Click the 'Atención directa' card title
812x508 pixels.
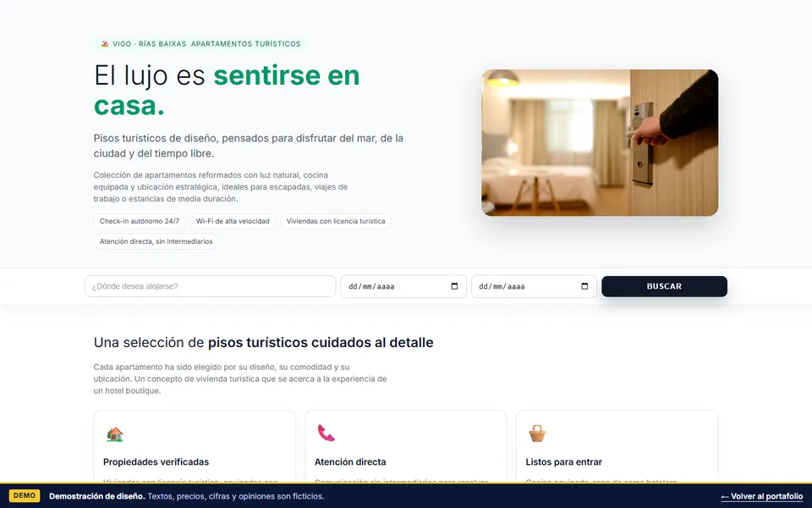(x=350, y=462)
